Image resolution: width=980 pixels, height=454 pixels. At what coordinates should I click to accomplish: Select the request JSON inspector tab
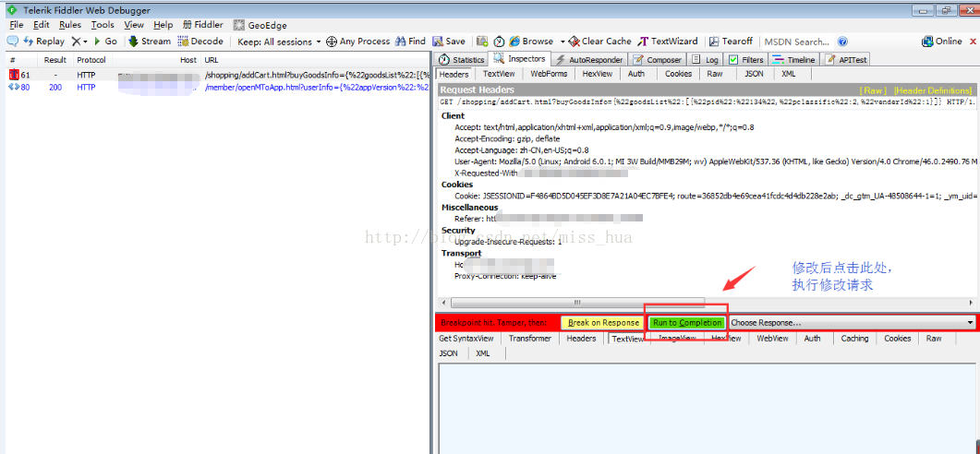(x=754, y=74)
